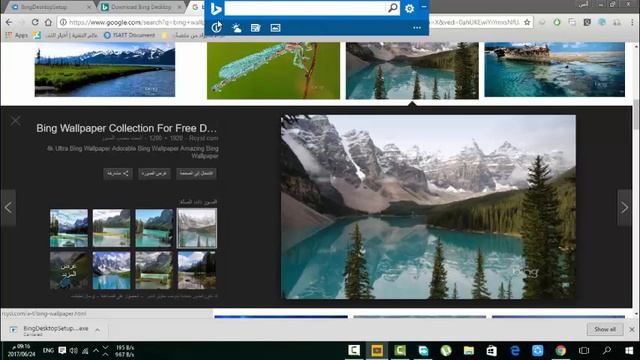The image size is (640, 360).
Task: Open the Bing Wallpaper Collection title link
Action: (x=127, y=128)
